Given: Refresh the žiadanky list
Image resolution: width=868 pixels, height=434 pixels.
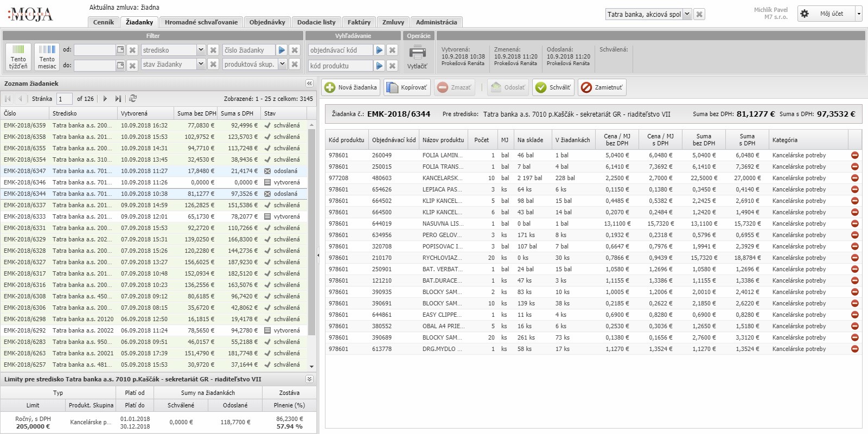Looking at the screenshot, I should click(133, 99).
